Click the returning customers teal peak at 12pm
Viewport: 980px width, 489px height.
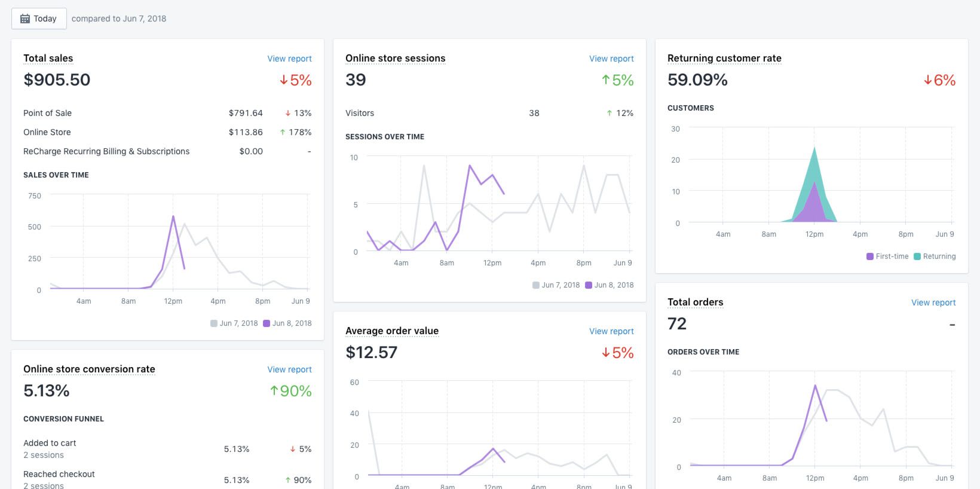(814, 148)
